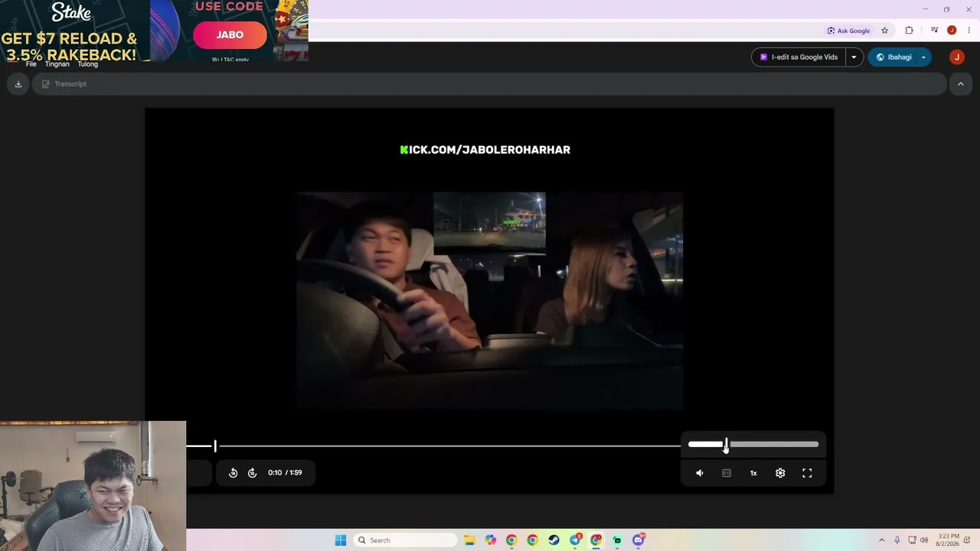Open the Chrome extensions puzzle icon
980x551 pixels.
coord(910,31)
